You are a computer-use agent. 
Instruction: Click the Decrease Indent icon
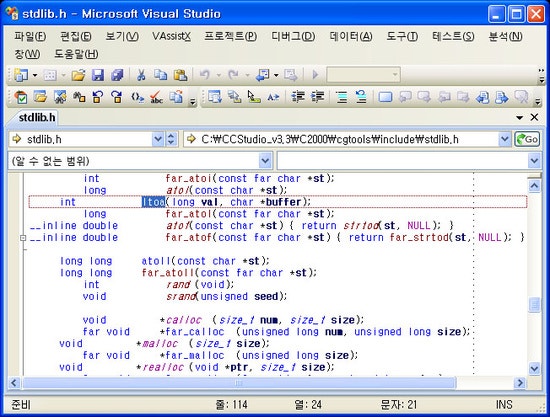click(x=298, y=96)
